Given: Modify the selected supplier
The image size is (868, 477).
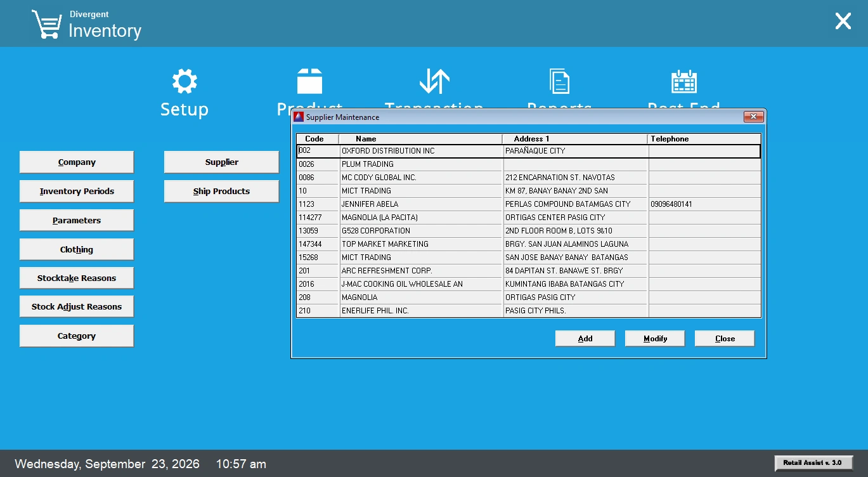Looking at the screenshot, I should coord(655,338).
